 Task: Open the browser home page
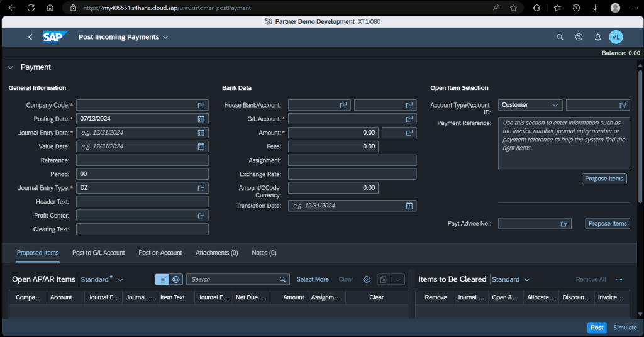(x=50, y=8)
